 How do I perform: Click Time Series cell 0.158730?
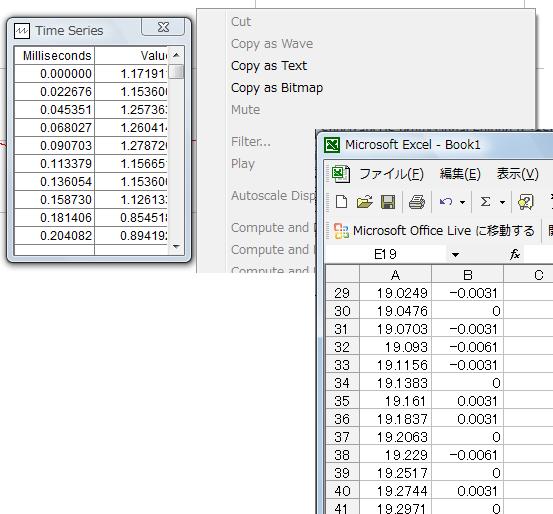[55, 200]
